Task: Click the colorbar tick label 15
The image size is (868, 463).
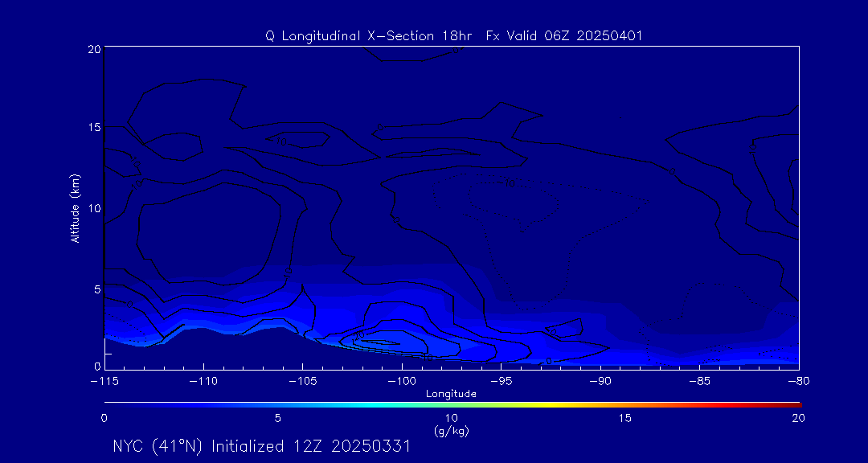Action: pyautogui.click(x=624, y=420)
